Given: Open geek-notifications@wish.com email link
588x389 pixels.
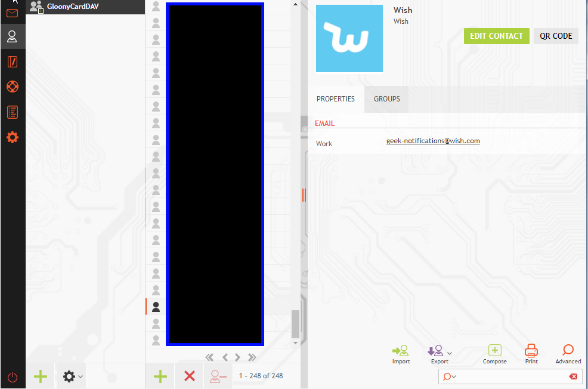Looking at the screenshot, I should [433, 141].
